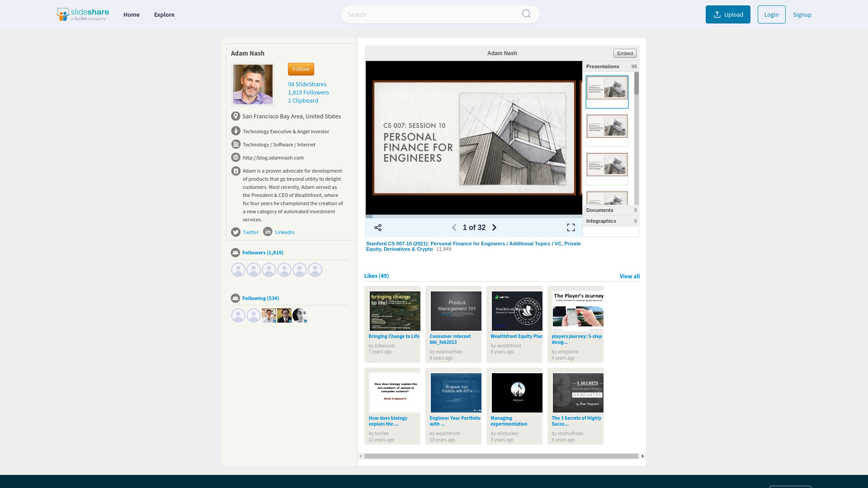
Task: Open the 1,819 Followers link
Action: coord(308,93)
